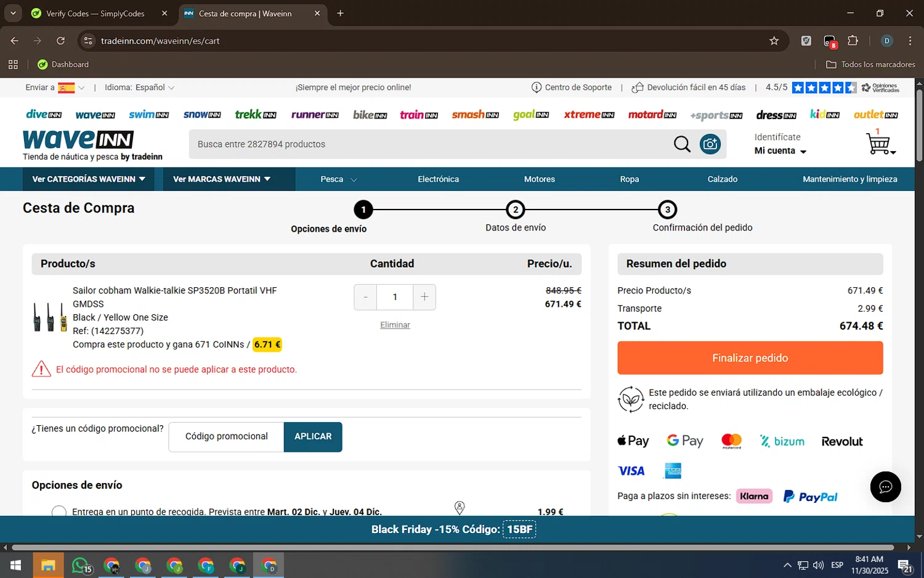Open the trekkinn store logo link
The image size is (924, 578).
coord(256,115)
